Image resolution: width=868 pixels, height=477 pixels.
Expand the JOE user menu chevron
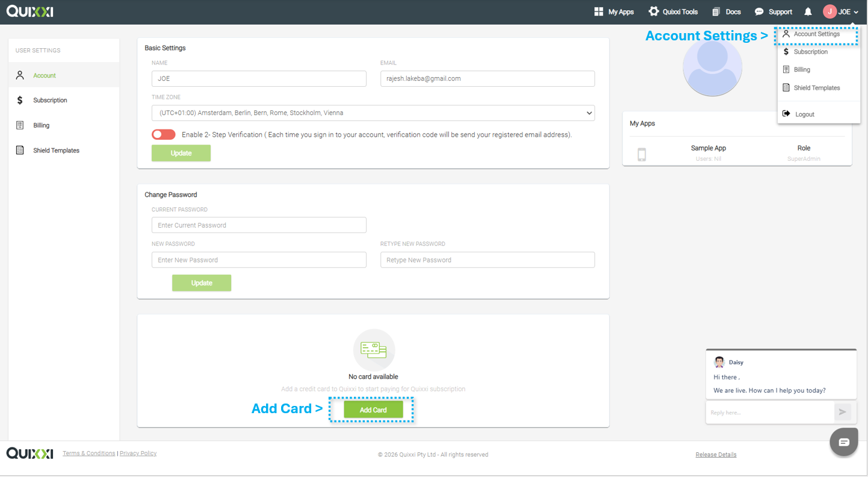pos(856,12)
